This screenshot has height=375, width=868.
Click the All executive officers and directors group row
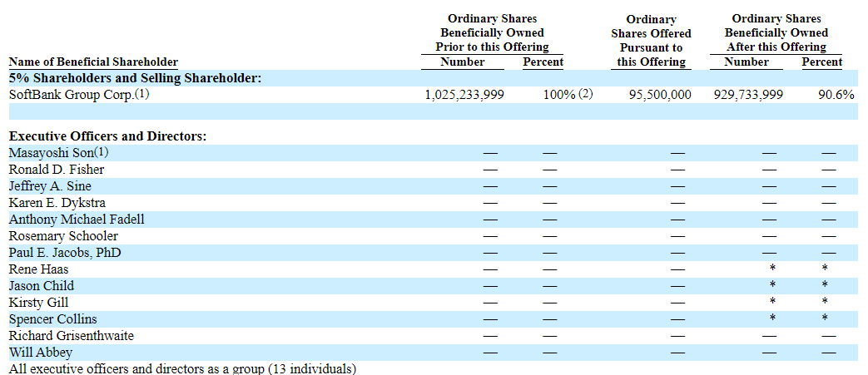pos(182,368)
